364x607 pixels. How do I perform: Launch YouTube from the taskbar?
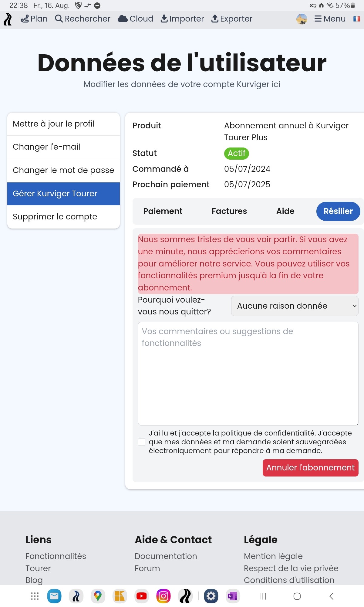(x=141, y=596)
